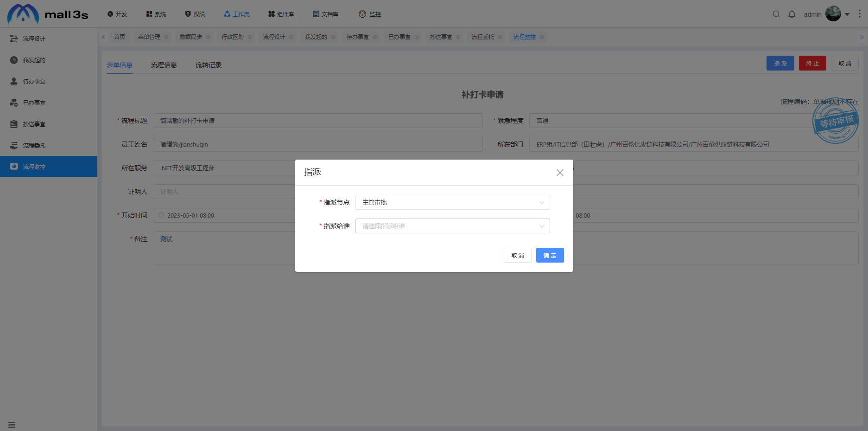Expand the admin account dropdown arrow
This screenshot has width=868, height=431.
coord(847,14)
